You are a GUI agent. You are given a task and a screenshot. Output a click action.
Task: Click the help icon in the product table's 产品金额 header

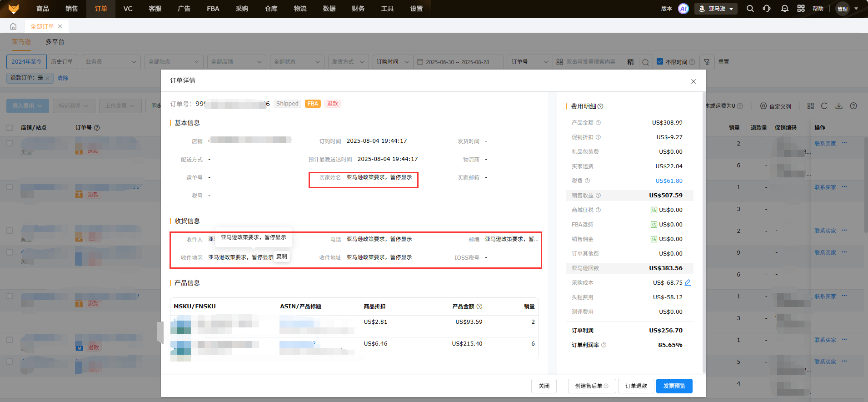pyautogui.click(x=479, y=307)
